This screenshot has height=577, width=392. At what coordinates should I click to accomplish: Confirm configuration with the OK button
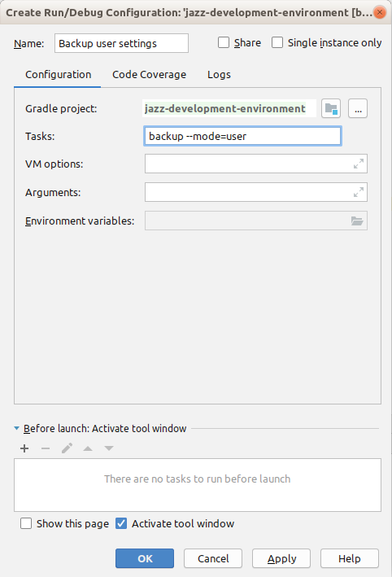pos(145,558)
